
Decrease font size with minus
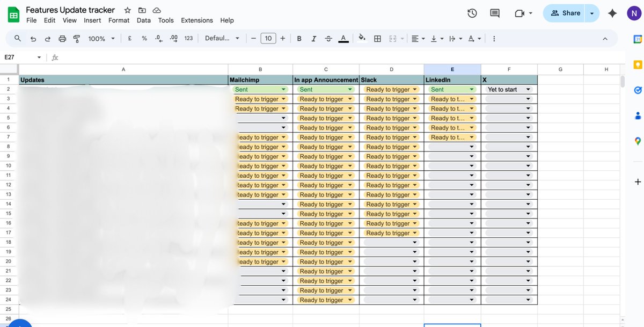click(x=253, y=39)
